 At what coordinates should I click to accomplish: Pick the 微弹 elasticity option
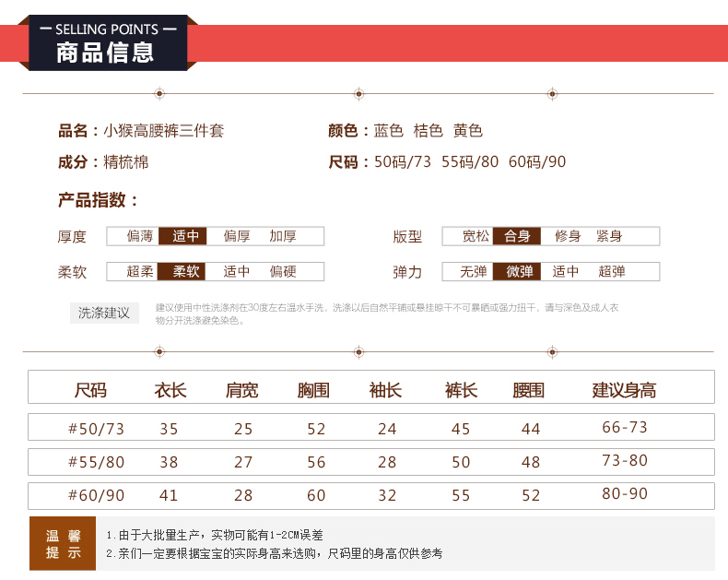pyautogui.click(x=519, y=271)
